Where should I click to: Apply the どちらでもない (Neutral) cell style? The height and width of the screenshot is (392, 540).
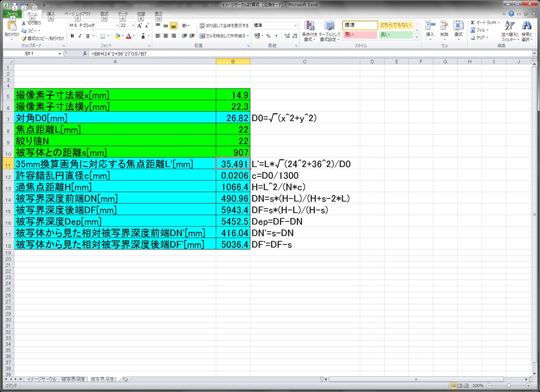click(396, 25)
